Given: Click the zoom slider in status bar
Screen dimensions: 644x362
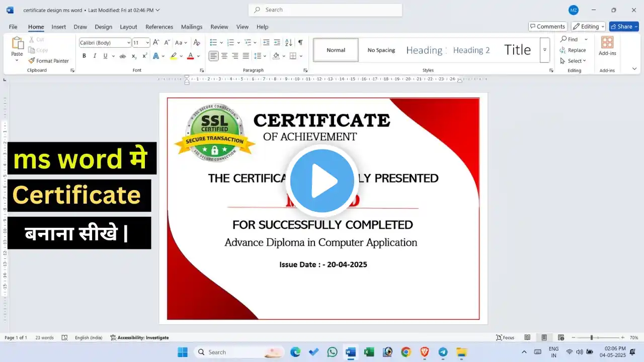Looking at the screenshot, I should tap(592, 337).
